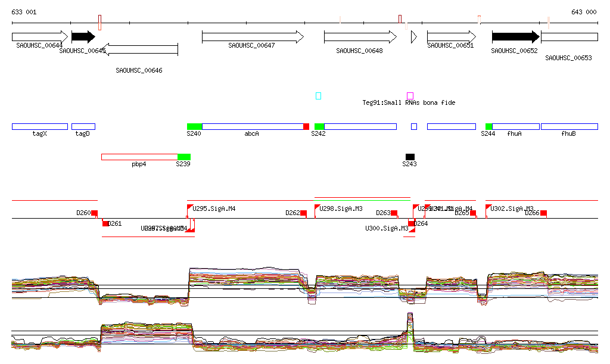The image size is (610, 364).
Task: Click the black S243 segment block
Action: (x=410, y=157)
